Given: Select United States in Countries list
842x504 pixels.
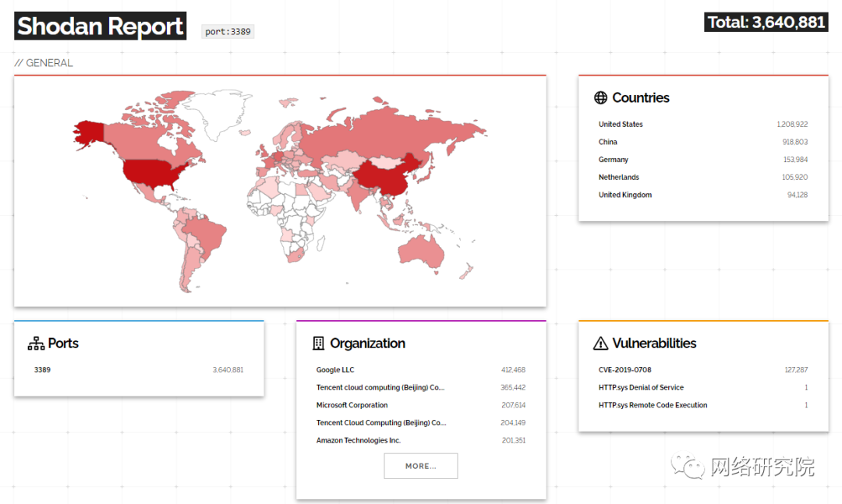Looking at the screenshot, I should click(621, 125).
